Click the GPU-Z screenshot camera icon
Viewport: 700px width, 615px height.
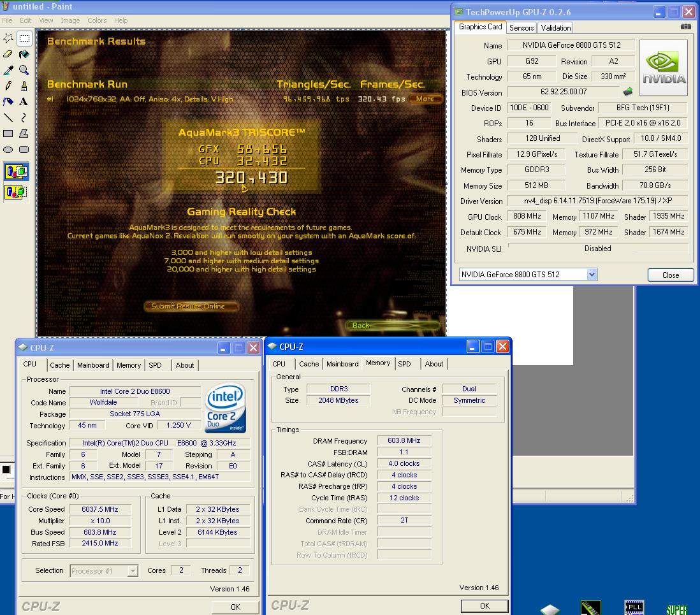686,27
